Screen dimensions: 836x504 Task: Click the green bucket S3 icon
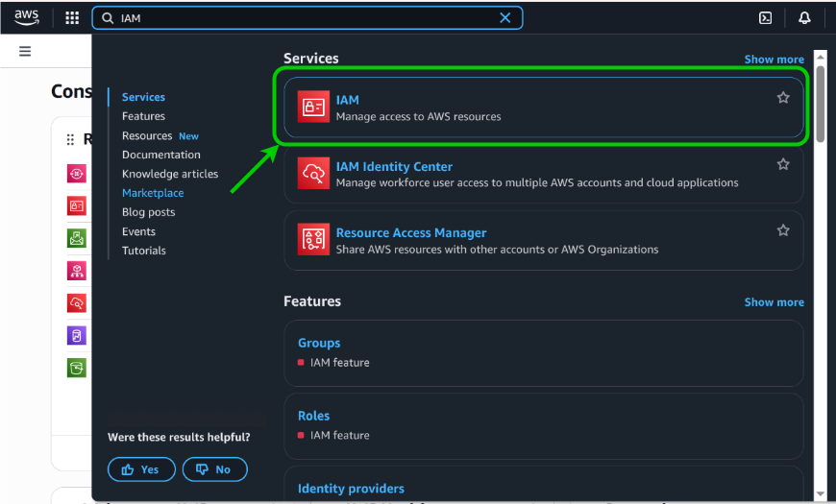coord(77,368)
